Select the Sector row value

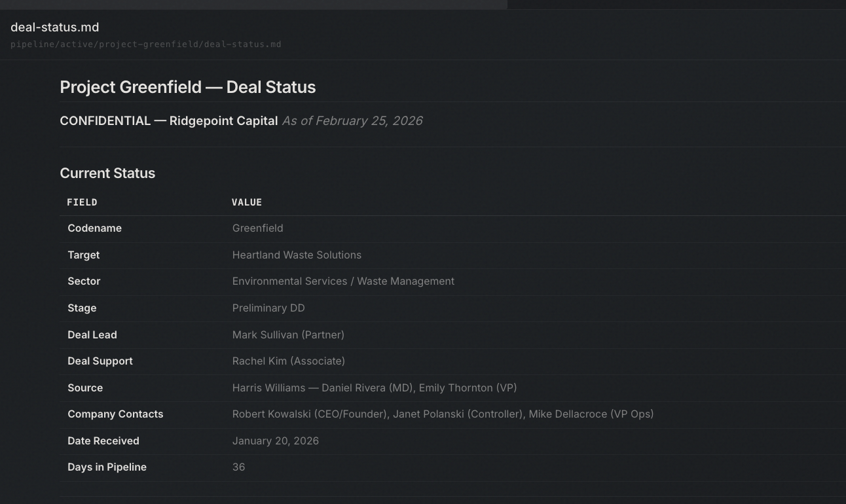tap(343, 281)
